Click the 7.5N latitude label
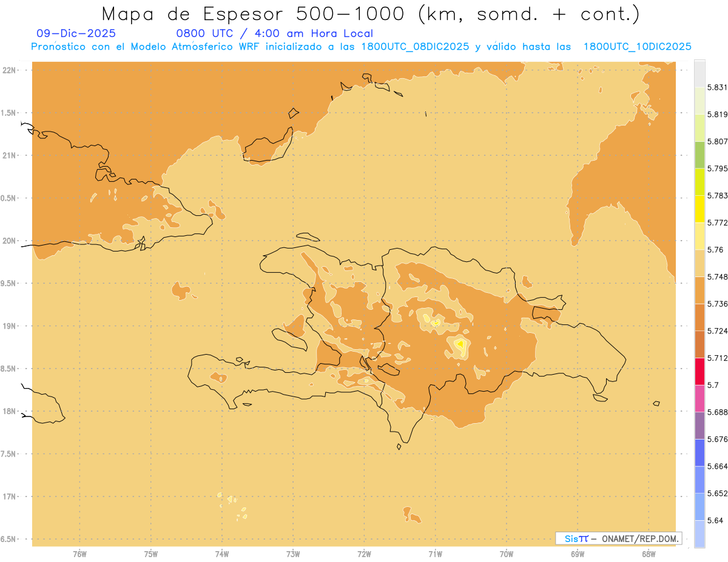This screenshot has width=728, height=562. tap(8, 453)
